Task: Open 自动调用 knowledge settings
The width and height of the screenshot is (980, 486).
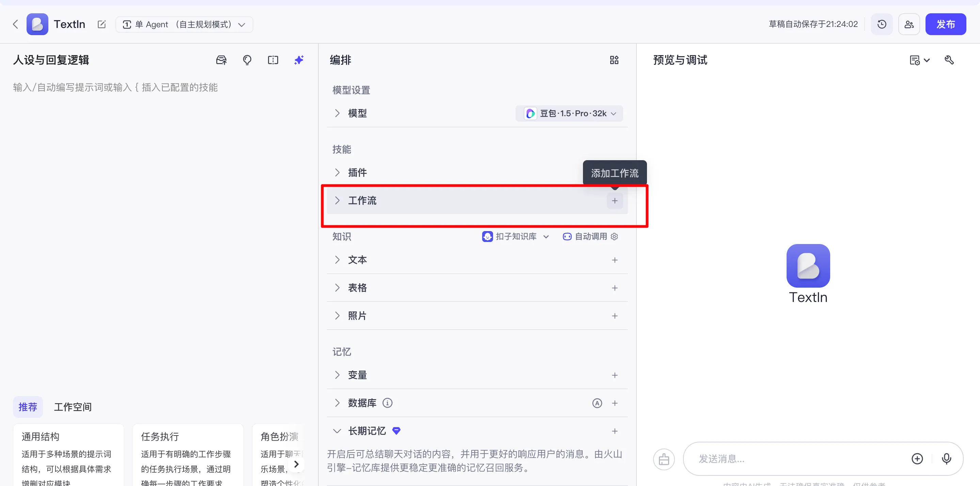Action: click(590, 237)
